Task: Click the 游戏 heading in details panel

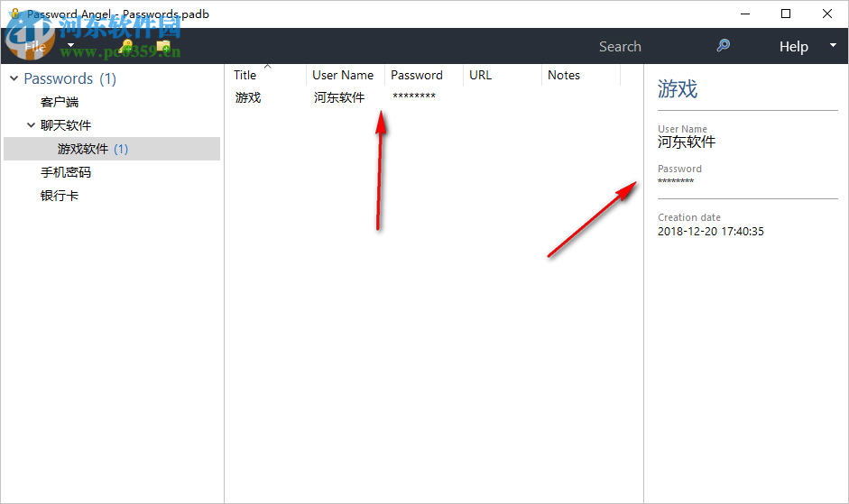Action: [x=678, y=88]
